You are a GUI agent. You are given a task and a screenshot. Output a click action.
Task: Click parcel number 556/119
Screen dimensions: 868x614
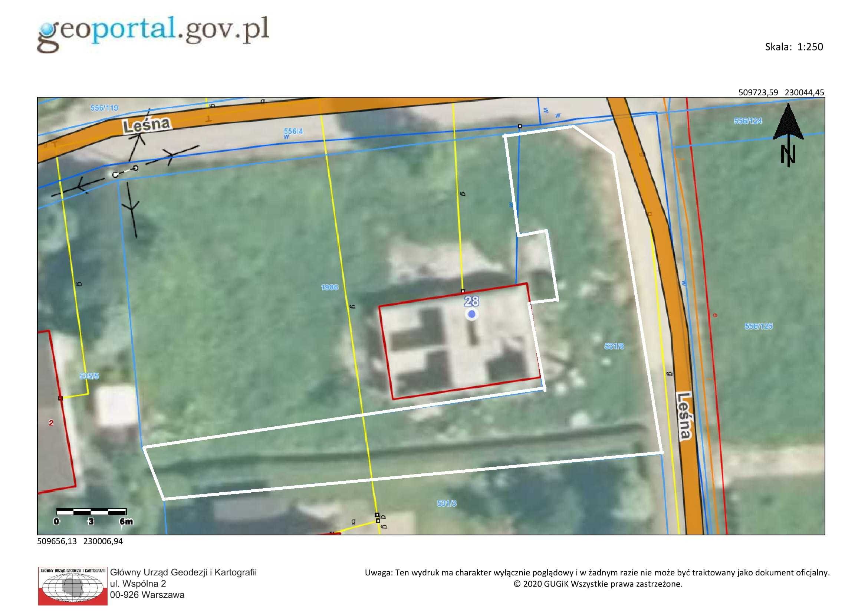pyautogui.click(x=104, y=108)
